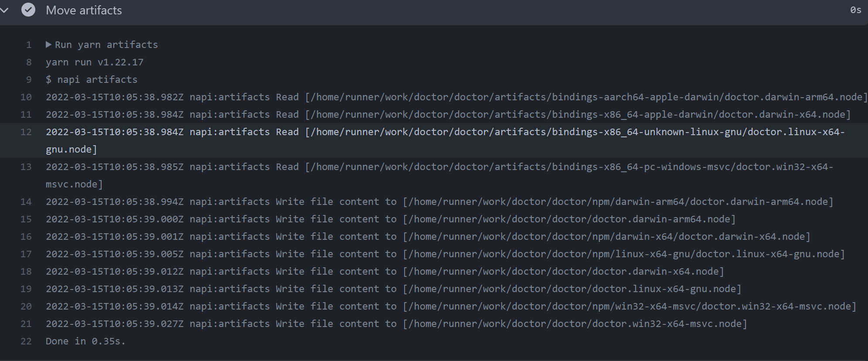Click 'yarn run v1.22.17' line
The width and height of the screenshot is (868, 361).
coord(95,62)
